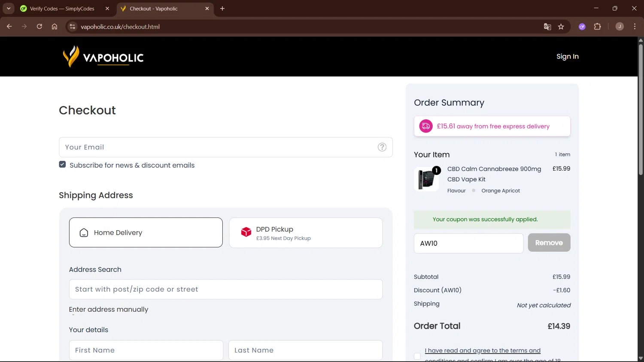Uncheck Subscribe for news & discount emails
This screenshot has height=362, width=644.
[63, 165]
